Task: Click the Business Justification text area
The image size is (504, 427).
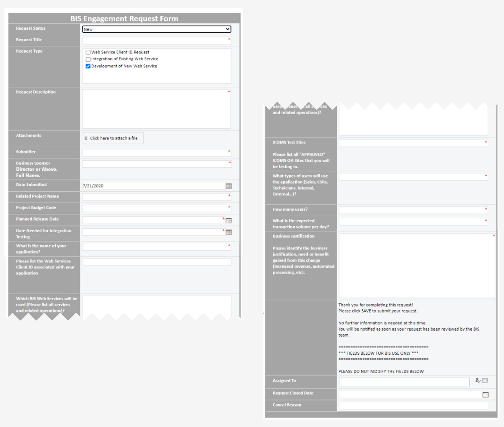Action: tap(416, 266)
